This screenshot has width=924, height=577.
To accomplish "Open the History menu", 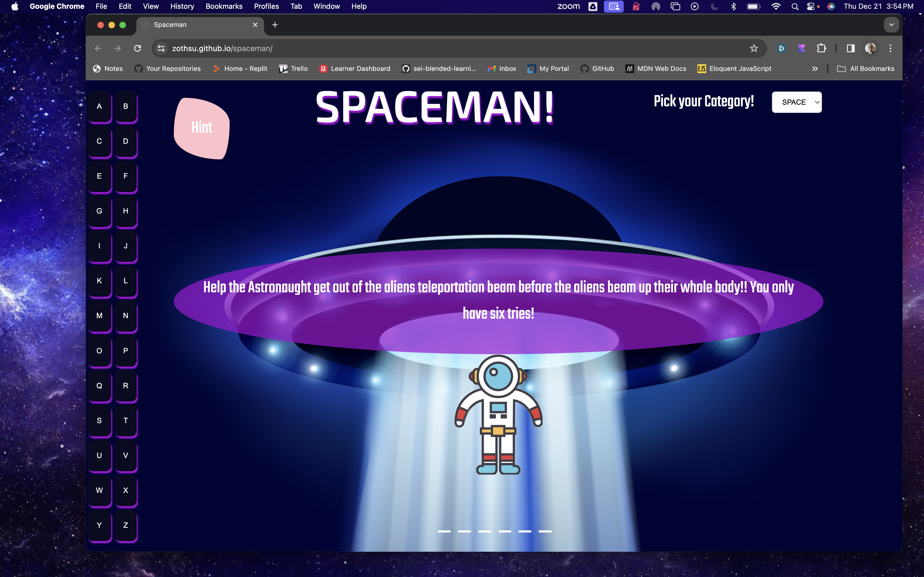I will (x=182, y=7).
